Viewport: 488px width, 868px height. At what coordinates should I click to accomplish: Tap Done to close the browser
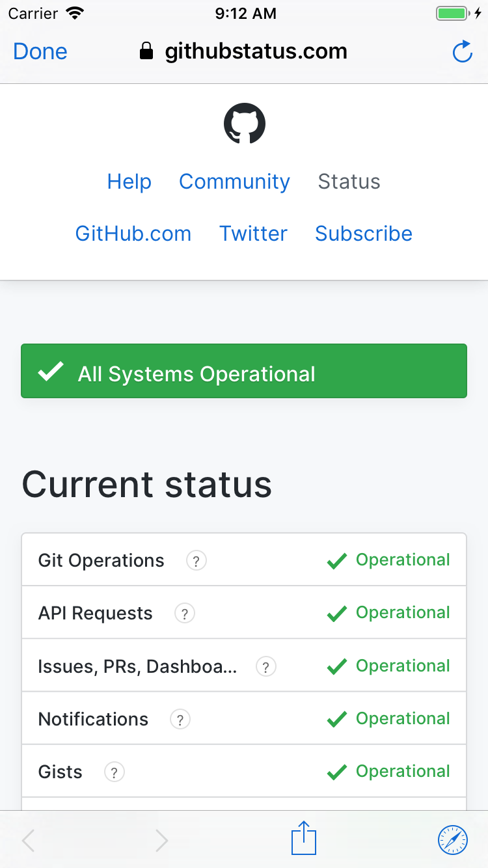click(40, 51)
